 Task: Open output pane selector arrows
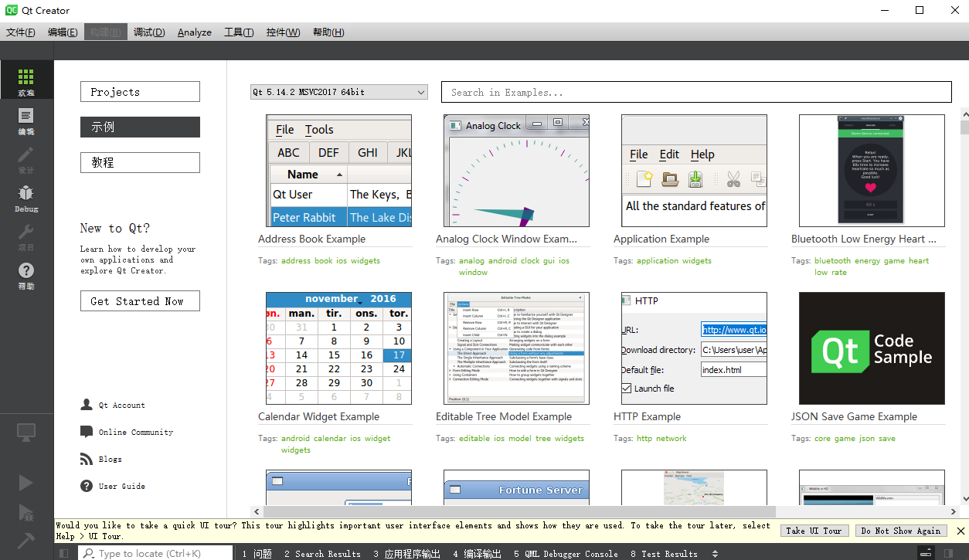tap(715, 553)
